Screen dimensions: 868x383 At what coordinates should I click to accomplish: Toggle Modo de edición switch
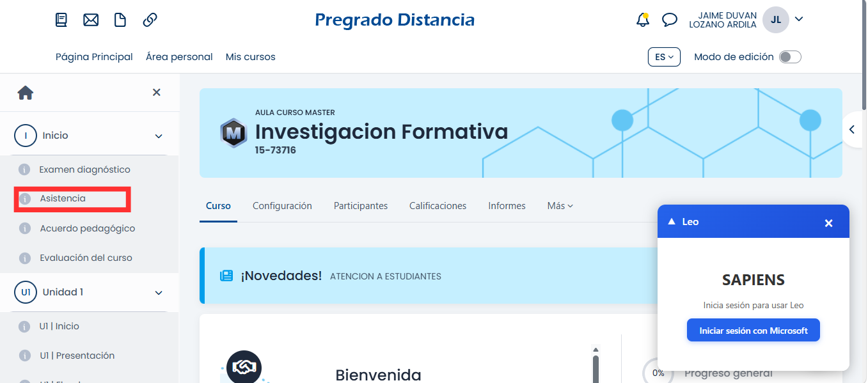click(790, 57)
